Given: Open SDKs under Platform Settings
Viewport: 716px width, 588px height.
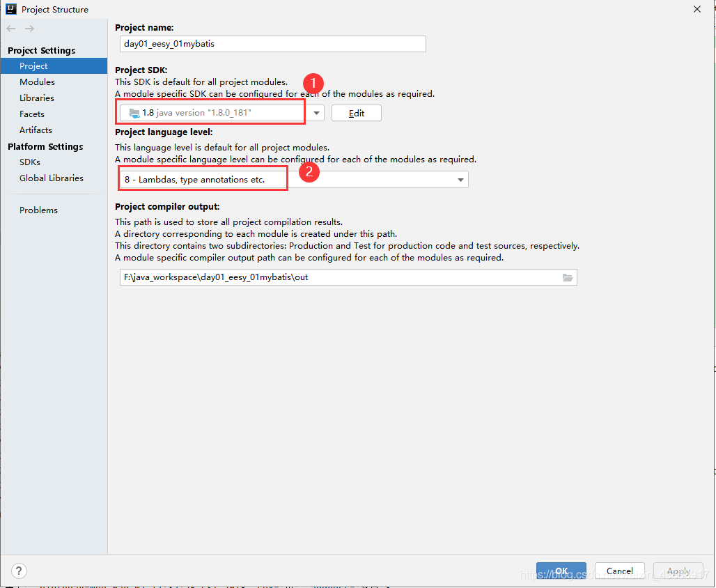Looking at the screenshot, I should (30, 162).
